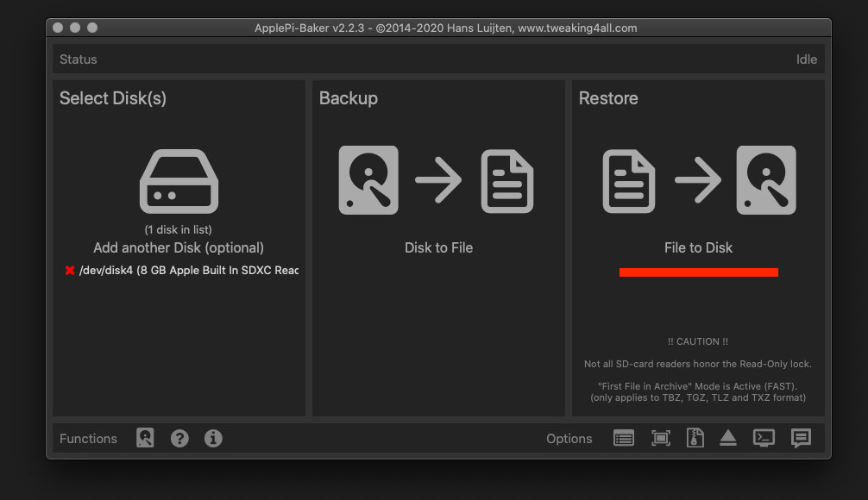Click Add another Disk (optional)
Screen dimensions: 868x500
point(179,247)
